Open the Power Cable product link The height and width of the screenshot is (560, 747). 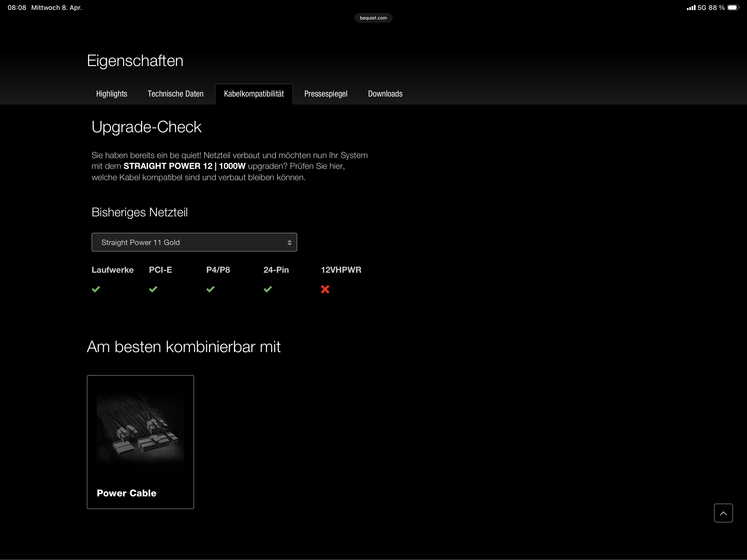pyautogui.click(x=126, y=493)
